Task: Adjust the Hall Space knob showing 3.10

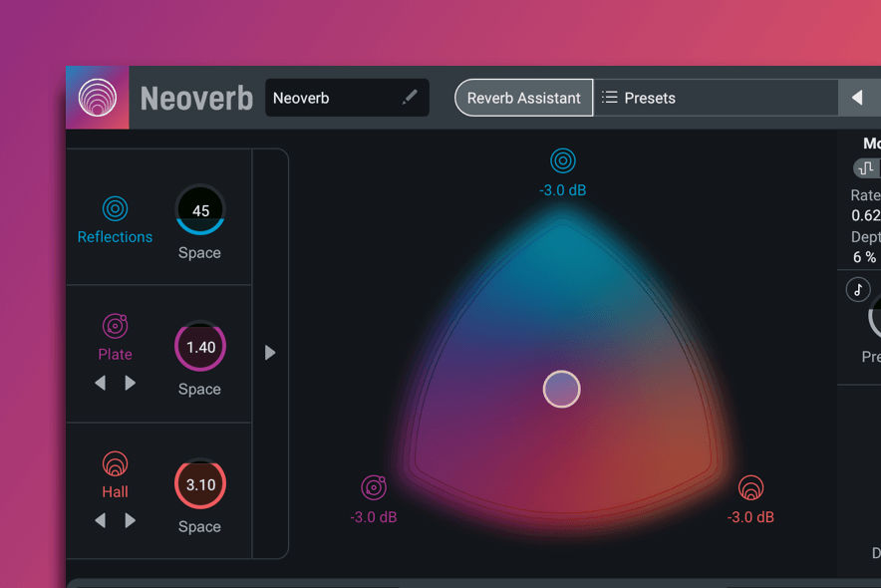Action: (x=200, y=484)
